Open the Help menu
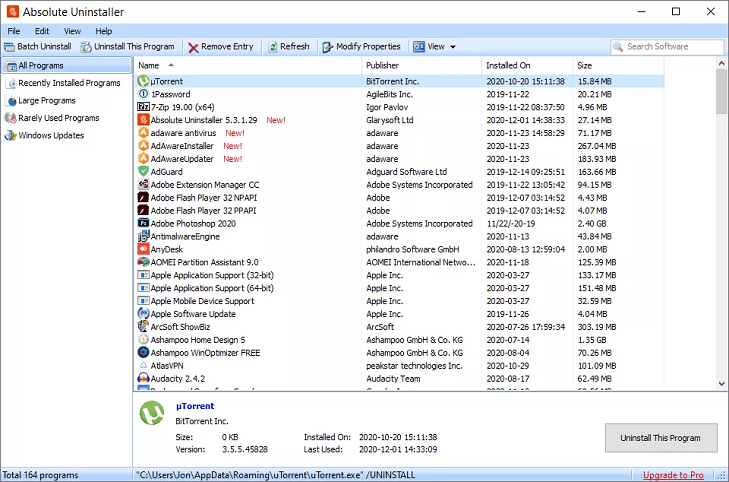 coord(104,31)
